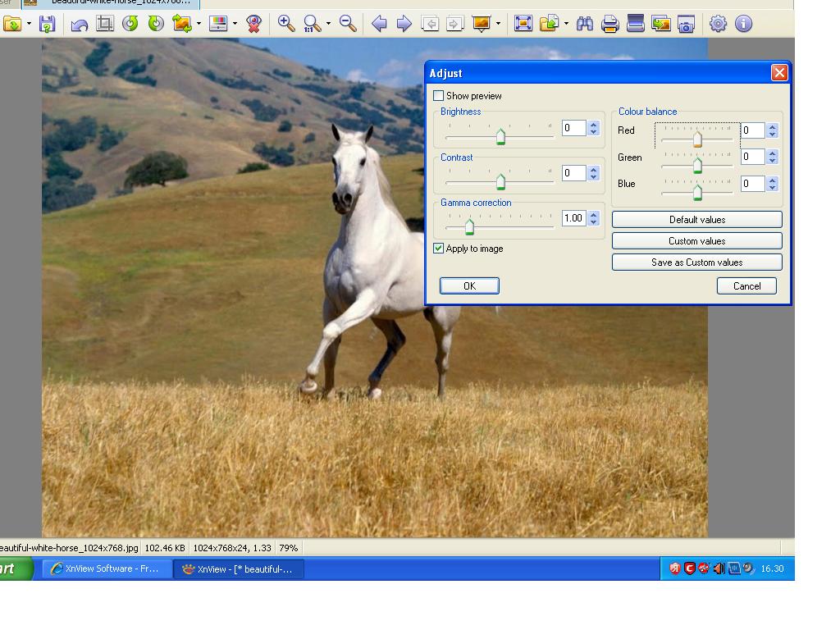The height and width of the screenshot is (630, 840).
Task: Click the Default values button
Action: point(697,220)
